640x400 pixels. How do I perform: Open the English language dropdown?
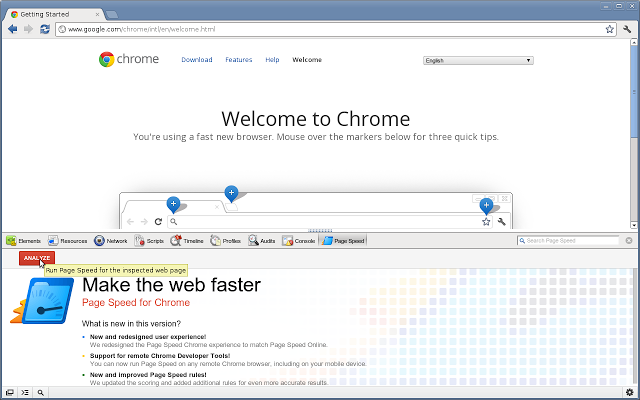[x=478, y=60]
